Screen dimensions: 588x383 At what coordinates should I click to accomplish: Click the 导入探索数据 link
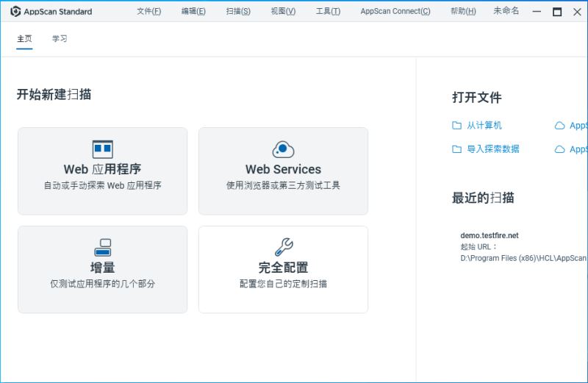coord(493,149)
